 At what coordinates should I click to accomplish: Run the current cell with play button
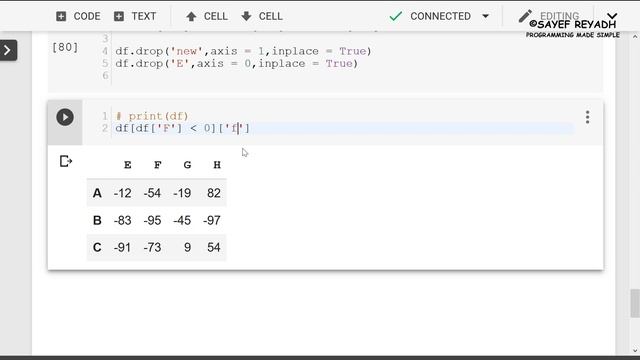click(x=65, y=117)
